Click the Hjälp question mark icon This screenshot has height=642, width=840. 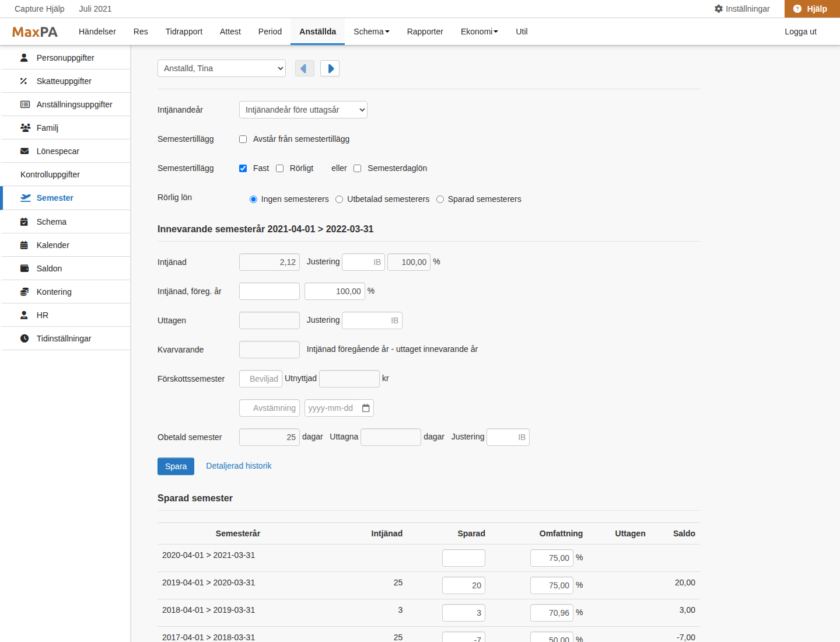point(797,9)
